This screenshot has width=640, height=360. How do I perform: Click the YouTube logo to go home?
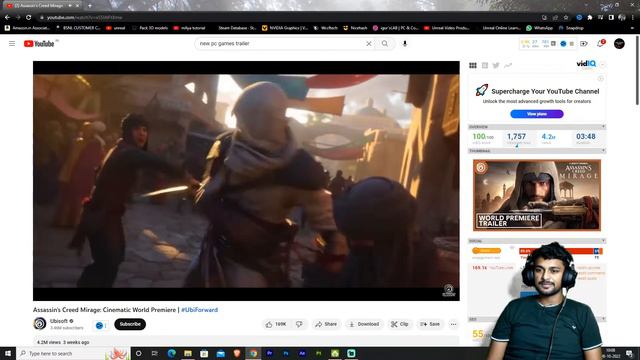click(x=39, y=44)
